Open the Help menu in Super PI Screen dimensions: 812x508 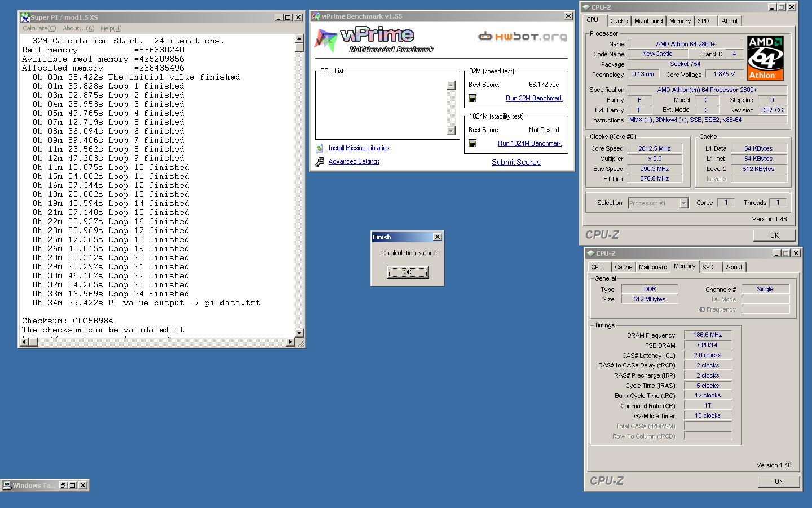tap(111, 28)
